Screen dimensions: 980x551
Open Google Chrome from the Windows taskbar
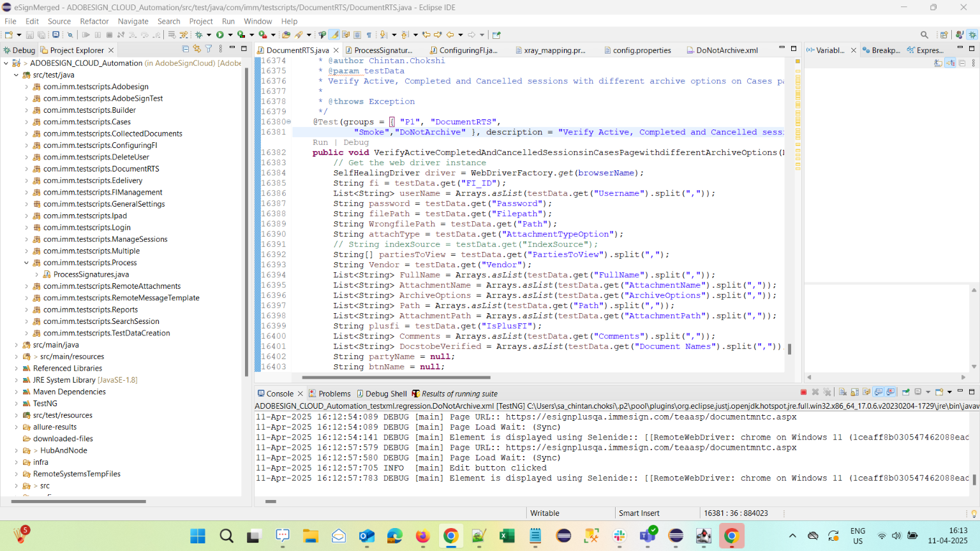tap(450, 536)
